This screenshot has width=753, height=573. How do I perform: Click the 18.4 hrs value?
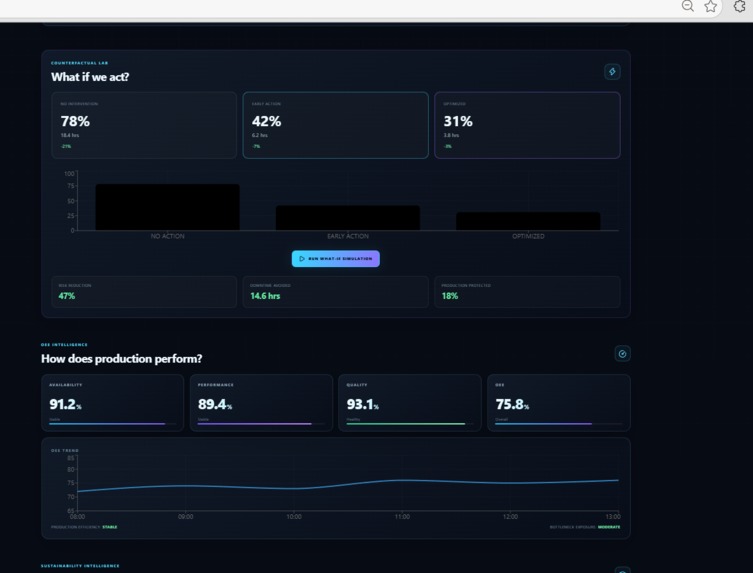click(70, 135)
